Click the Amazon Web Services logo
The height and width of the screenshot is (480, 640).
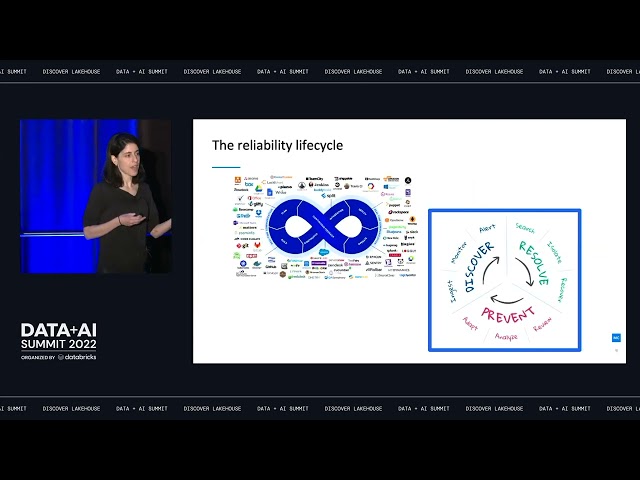tap(391, 179)
